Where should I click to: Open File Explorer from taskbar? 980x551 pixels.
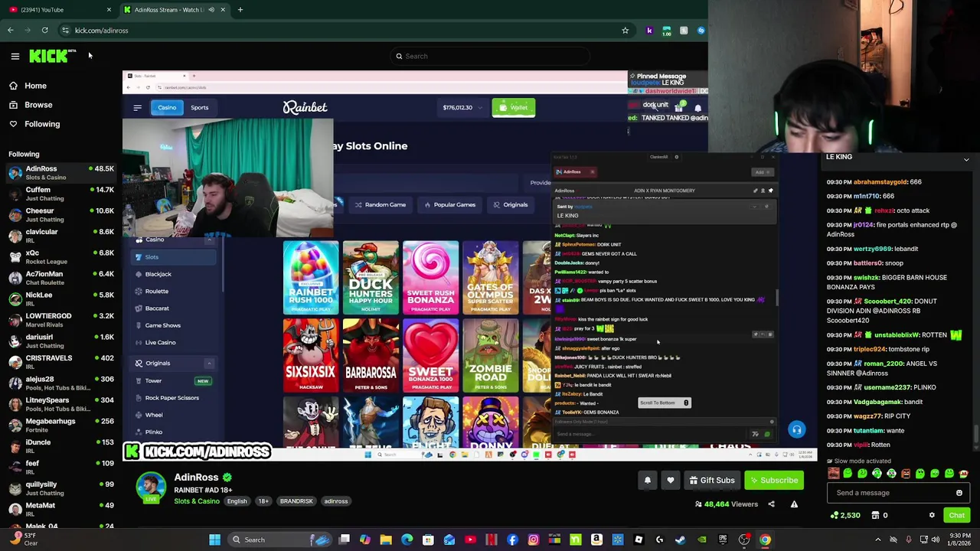click(x=386, y=540)
